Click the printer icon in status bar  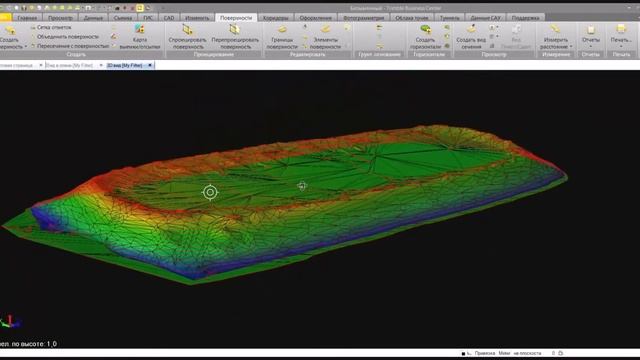click(x=560, y=353)
